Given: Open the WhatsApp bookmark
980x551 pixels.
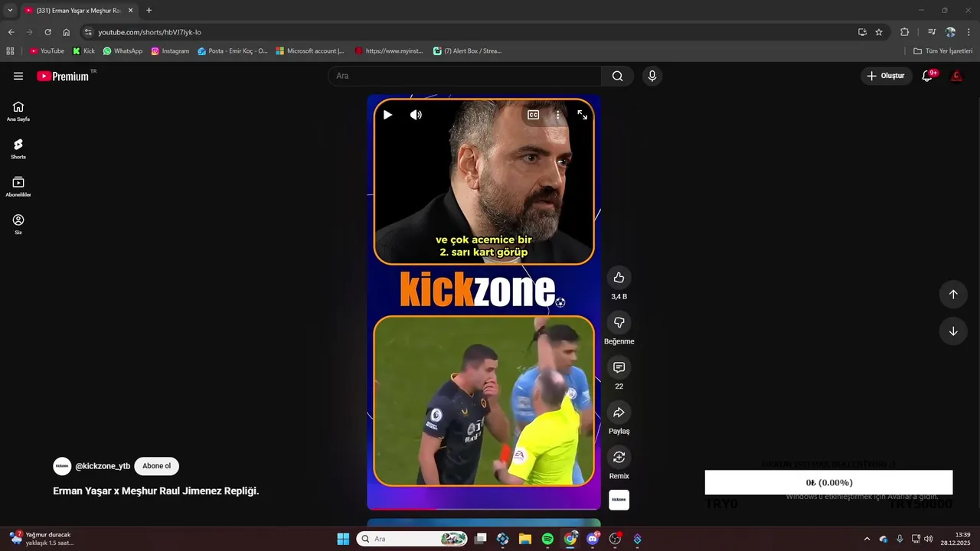Looking at the screenshot, I should tap(122, 51).
